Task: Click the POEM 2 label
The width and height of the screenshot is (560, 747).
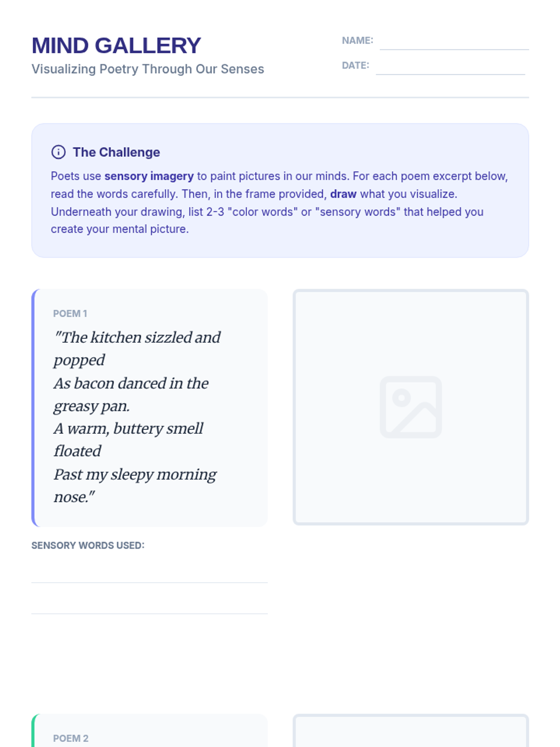Action: pyautogui.click(x=70, y=738)
